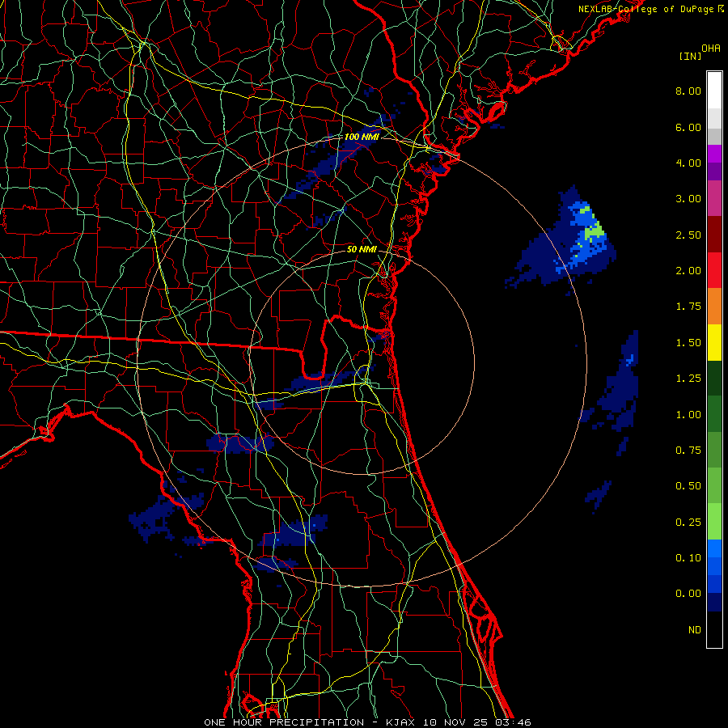Click the 4.00 legend value

tap(688, 163)
